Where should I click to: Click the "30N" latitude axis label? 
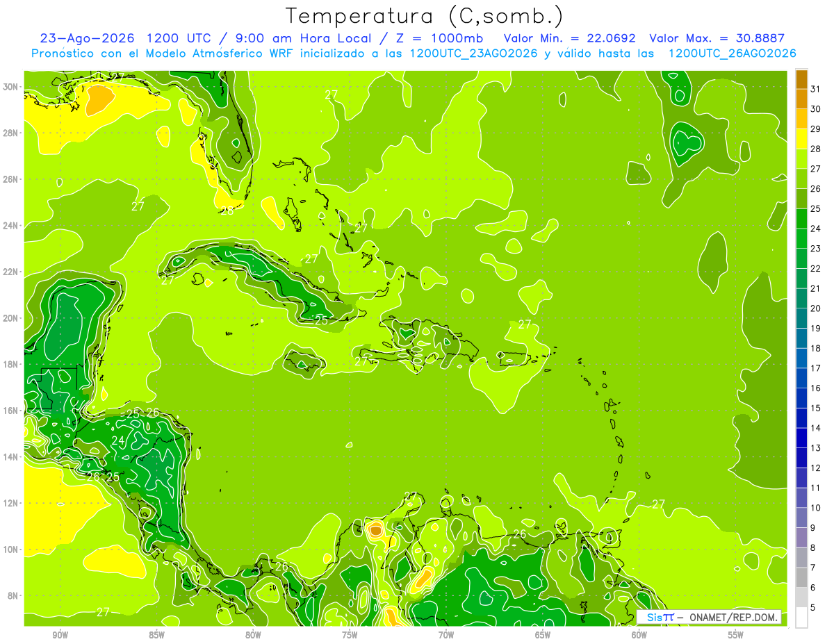[x=10, y=87]
